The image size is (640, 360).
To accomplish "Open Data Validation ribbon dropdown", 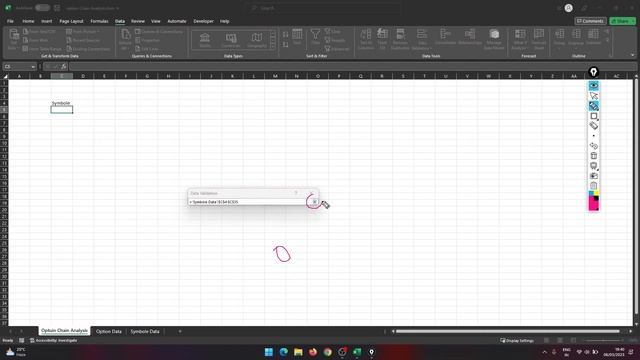I will coord(422,40).
